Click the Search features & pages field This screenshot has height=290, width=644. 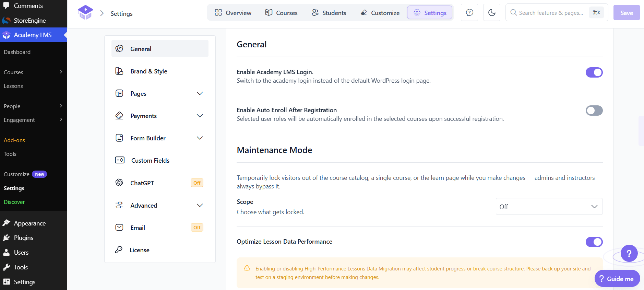pos(557,13)
